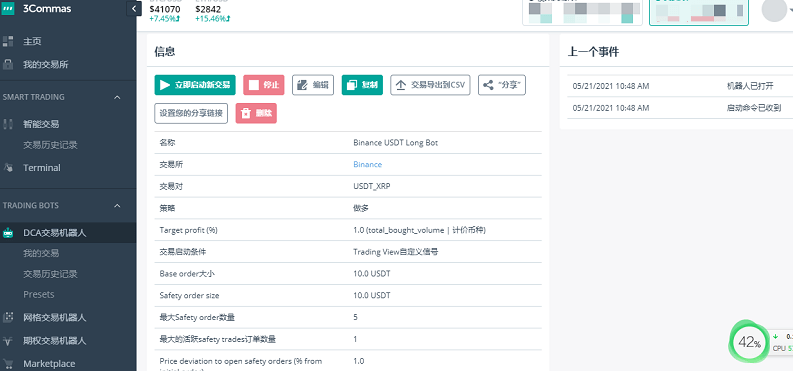Collapse the SMART TRADING section
This screenshot has height=371, width=793.
coord(117,97)
